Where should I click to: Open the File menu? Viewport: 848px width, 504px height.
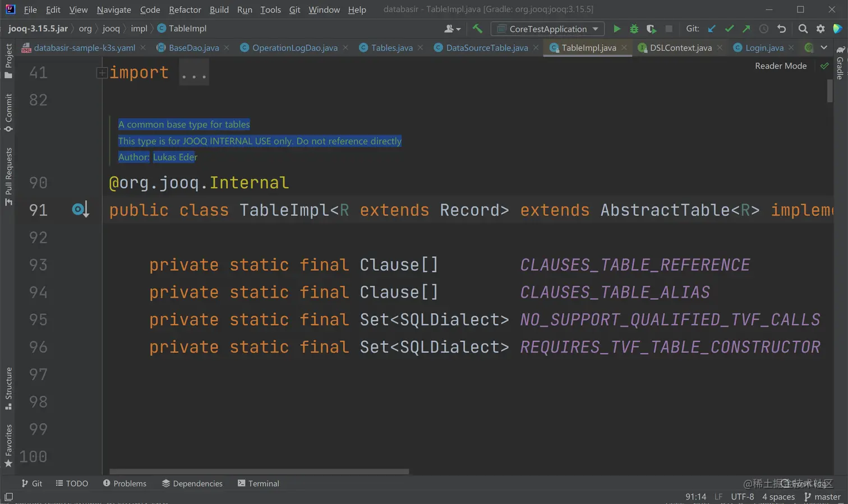[x=30, y=10]
